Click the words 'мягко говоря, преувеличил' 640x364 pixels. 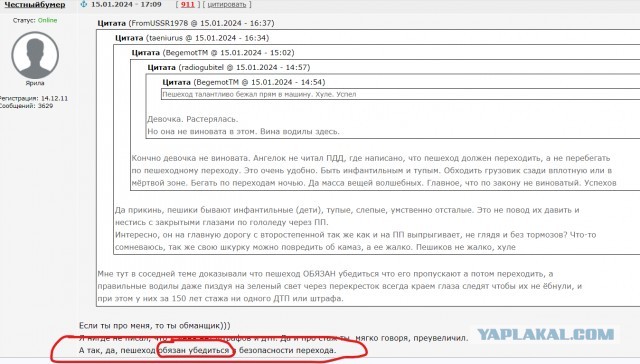pos(412,338)
